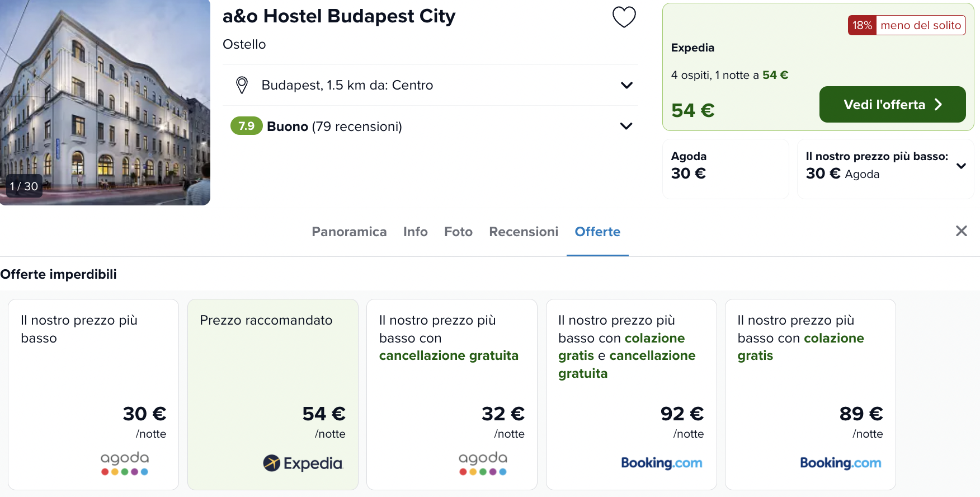Open the Recensioni tab
Image resolution: width=980 pixels, height=497 pixels.
(524, 232)
